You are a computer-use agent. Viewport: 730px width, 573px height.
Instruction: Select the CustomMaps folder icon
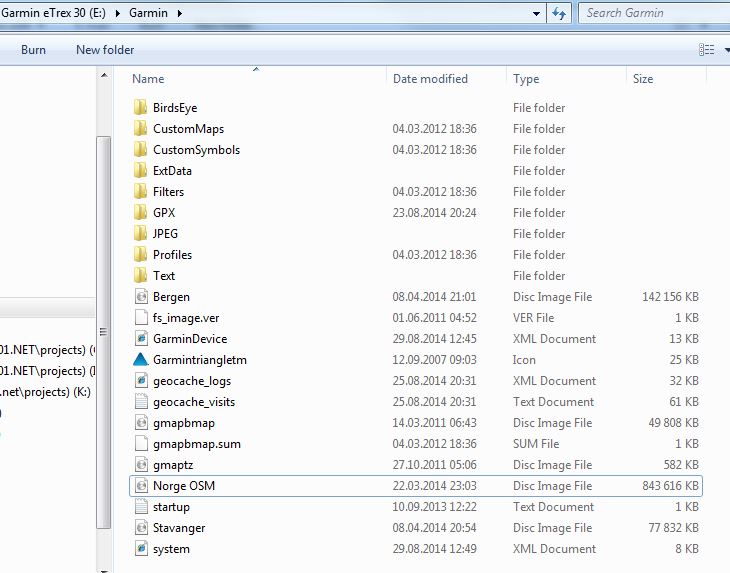tap(140, 128)
